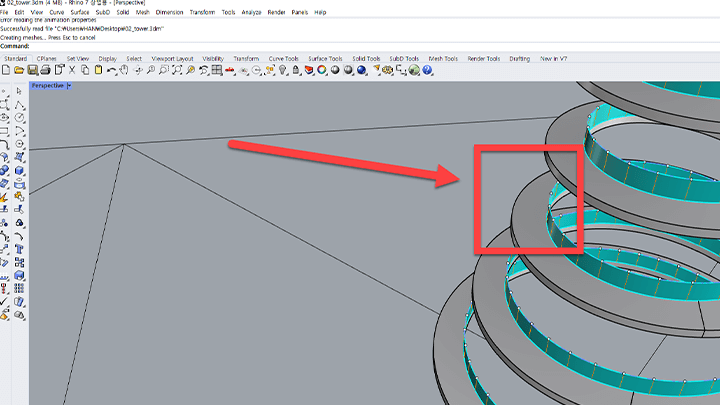Select the blue Render sphere icon
This screenshot has width=720, height=405.
[361, 70]
